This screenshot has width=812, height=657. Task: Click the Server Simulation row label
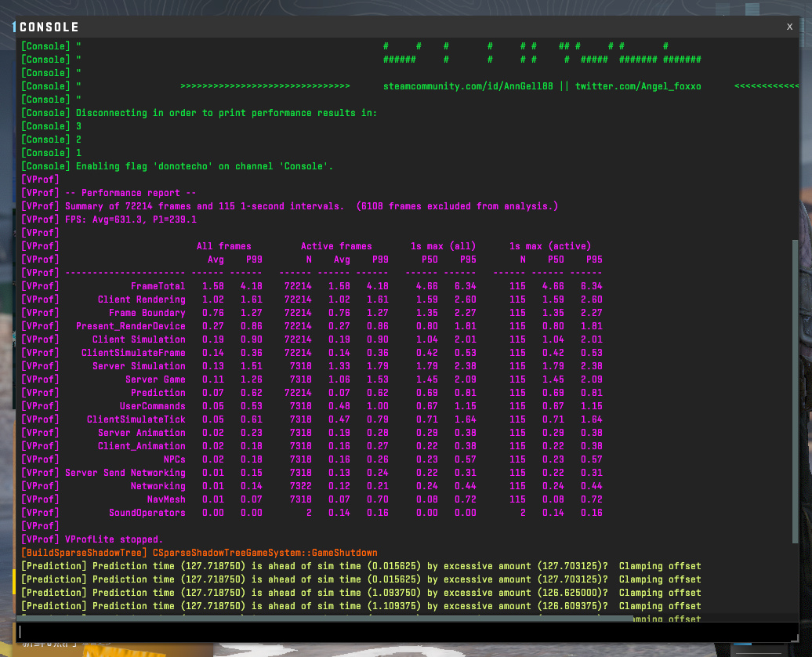(x=139, y=366)
